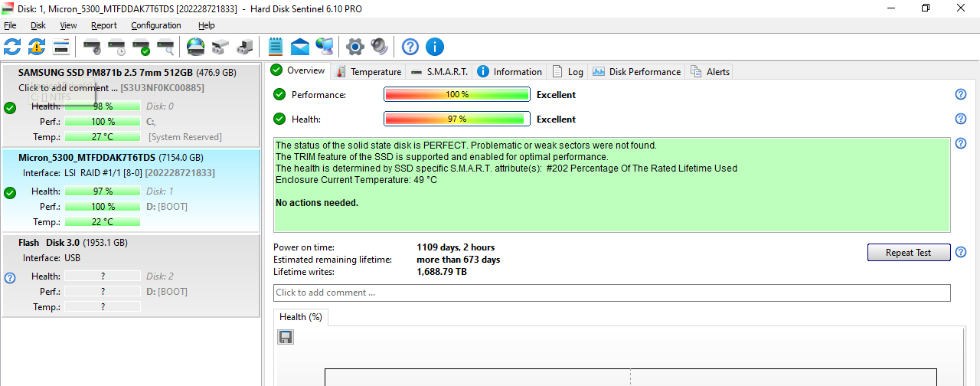The image size is (980, 386).
Task: Open configuration via the gear icon
Action: tap(354, 47)
